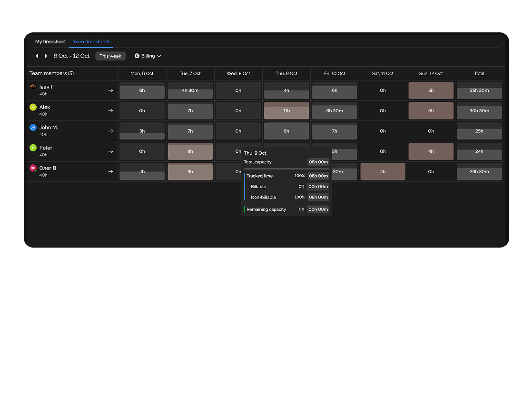The height and width of the screenshot is (399, 532).
Task: Open Peter's timesheet via his arrow icon
Action: pyautogui.click(x=110, y=151)
